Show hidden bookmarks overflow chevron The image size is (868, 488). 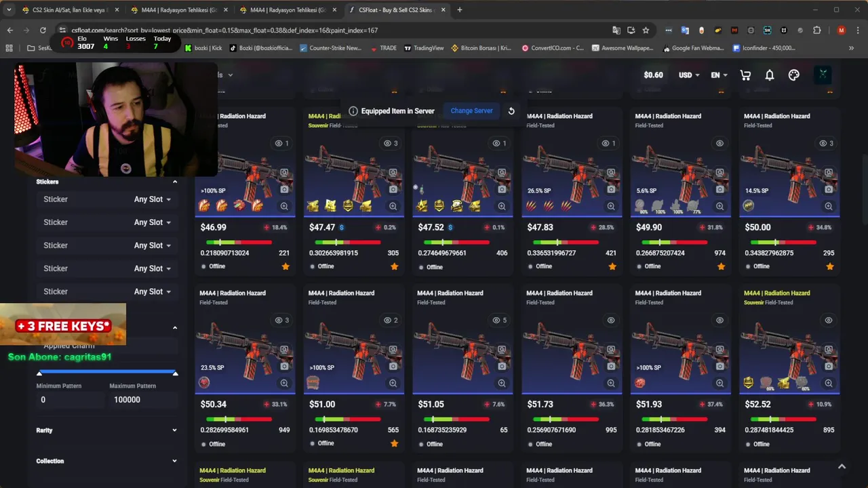click(x=851, y=48)
